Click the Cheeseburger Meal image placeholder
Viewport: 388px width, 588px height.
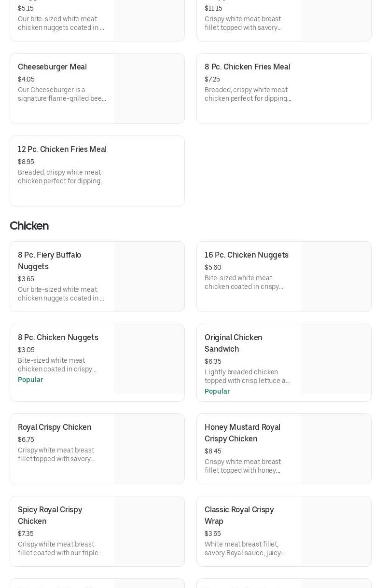tap(149, 88)
